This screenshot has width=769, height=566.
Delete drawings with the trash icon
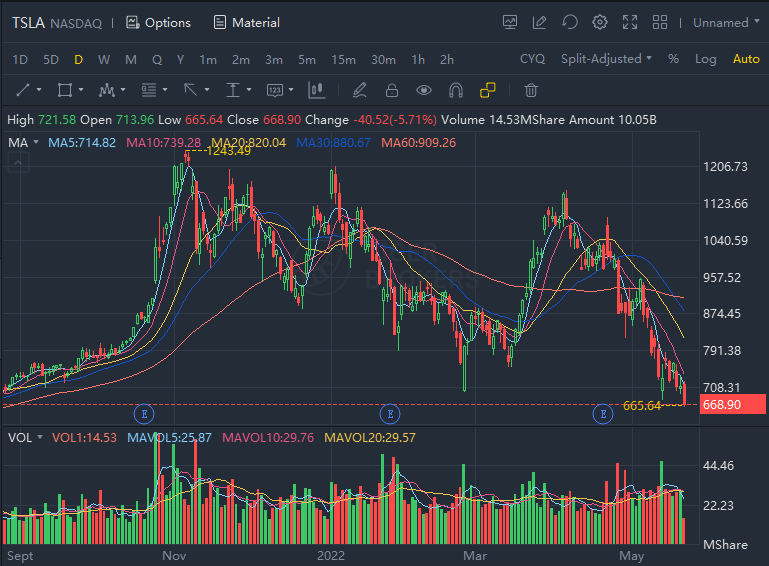[x=531, y=90]
